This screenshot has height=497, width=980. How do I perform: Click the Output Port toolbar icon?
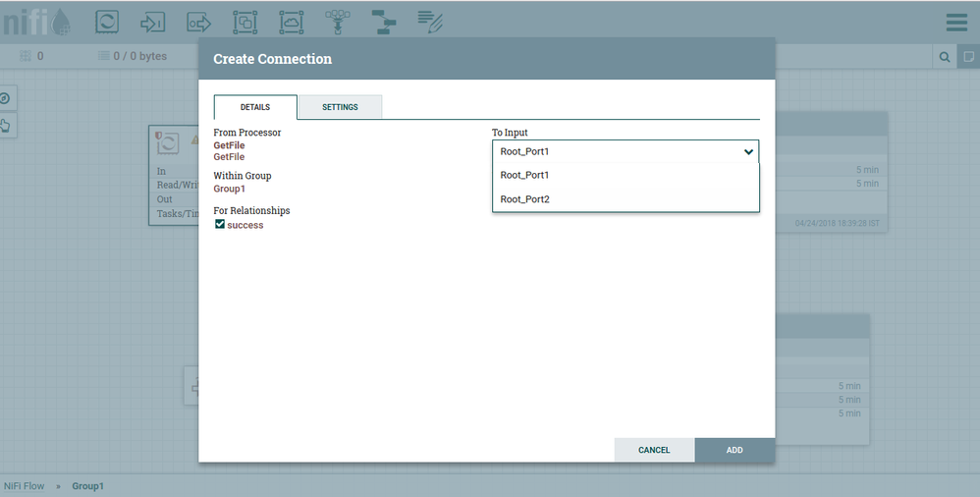click(x=198, y=22)
